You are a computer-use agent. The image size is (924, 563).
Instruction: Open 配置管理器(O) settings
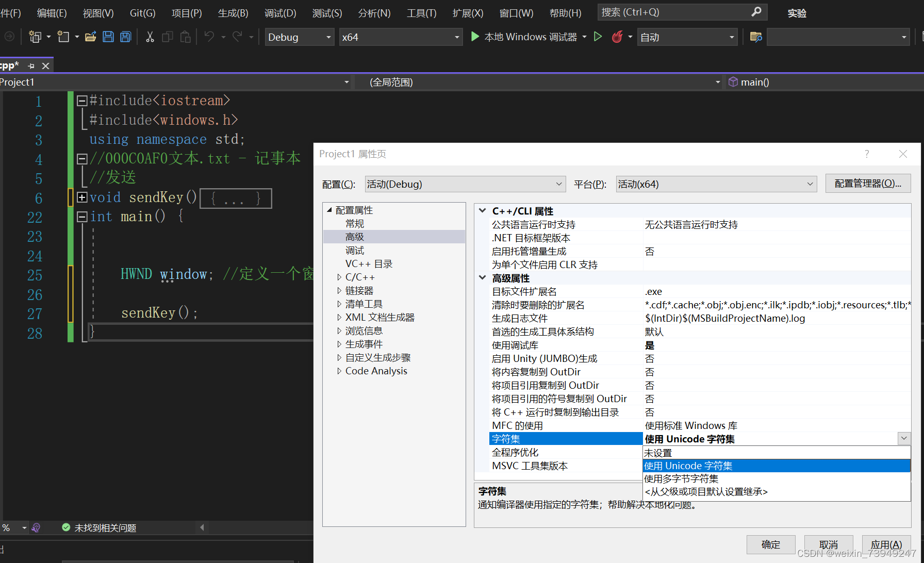868,183
